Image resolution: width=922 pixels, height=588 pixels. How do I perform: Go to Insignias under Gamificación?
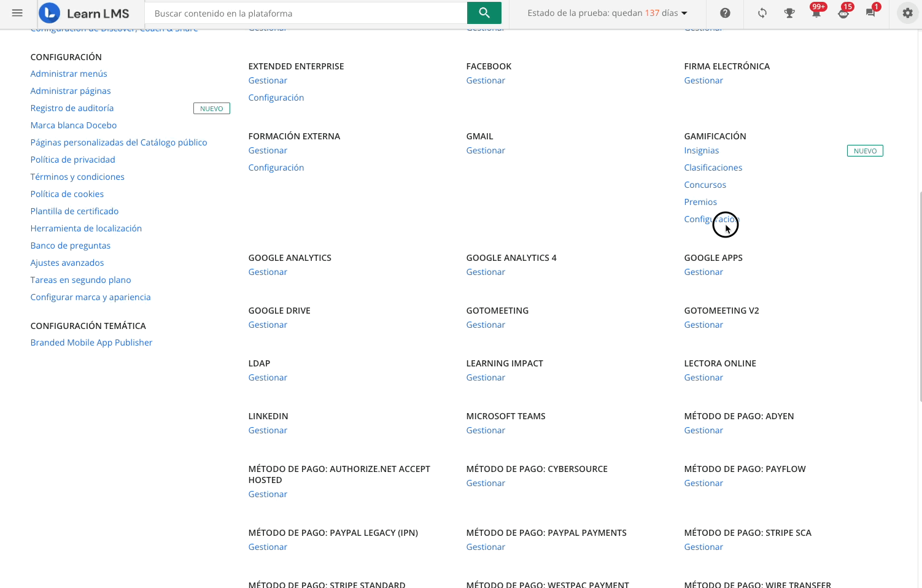(x=701, y=150)
